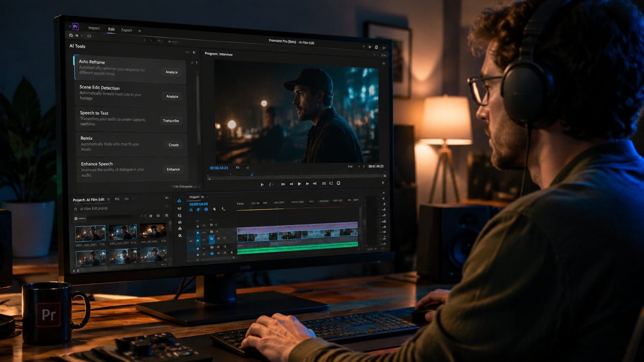The image size is (644, 362).
Task: Click the program monitor scrubber playhead
Action: [x=252, y=175]
